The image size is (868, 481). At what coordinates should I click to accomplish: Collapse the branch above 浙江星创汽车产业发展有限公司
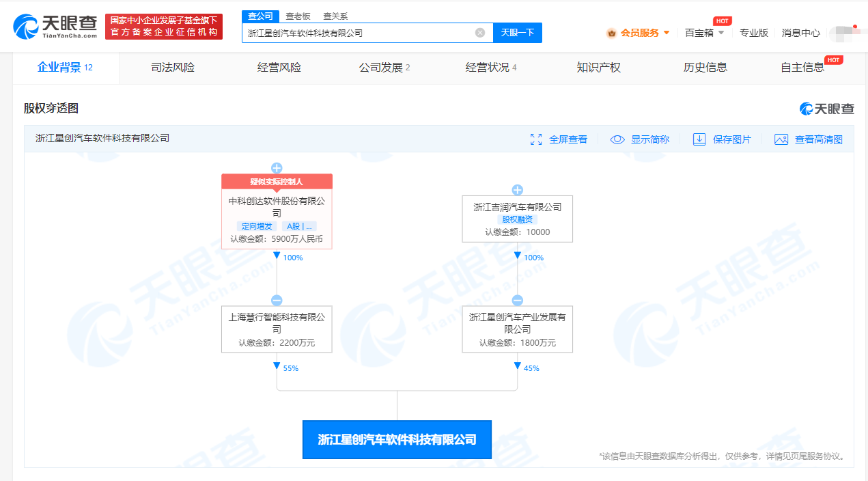tap(518, 301)
